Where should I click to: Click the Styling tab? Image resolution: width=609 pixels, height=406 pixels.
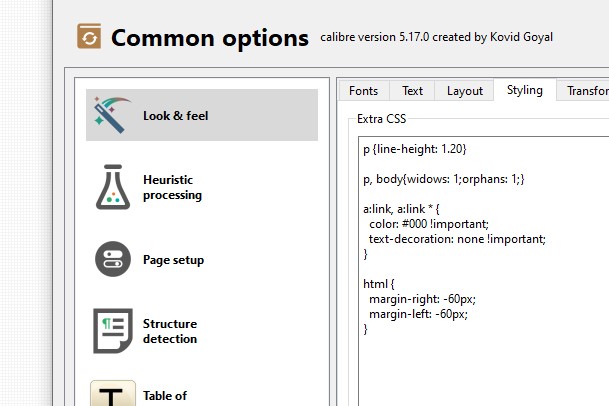524,90
